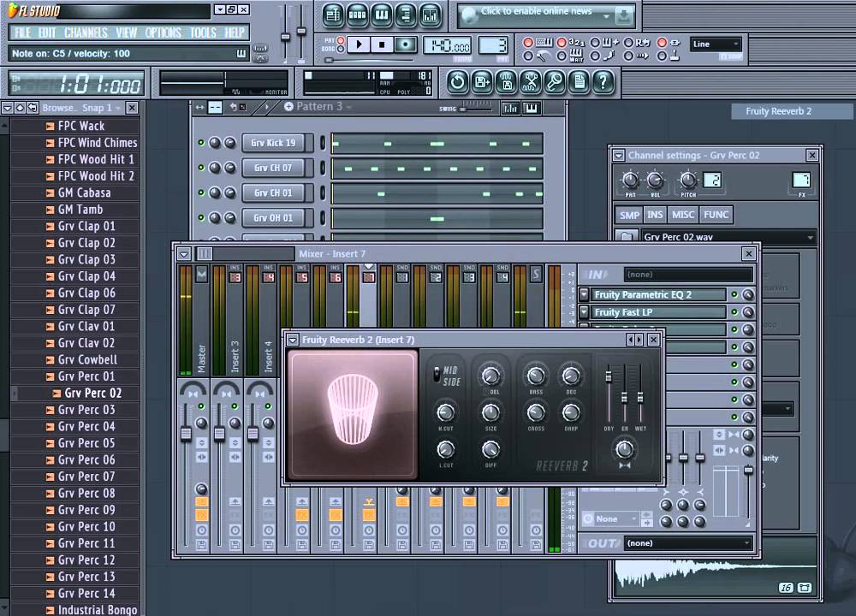
Task: Open Fruity Parametric EQ 2 slot menu arrow
Action: coord(584,294)
